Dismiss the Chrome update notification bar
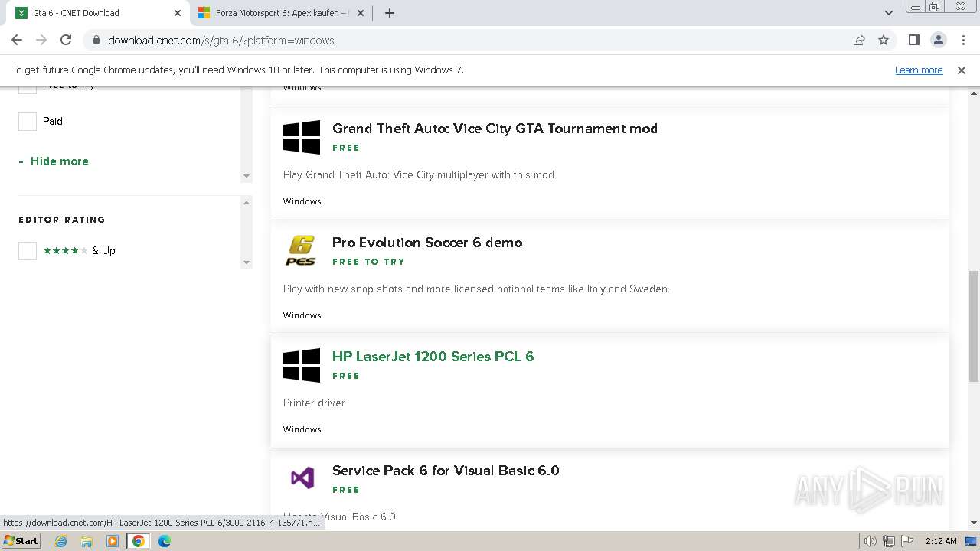This screenshot has height=551, width=980. click(x=962, y=70)
